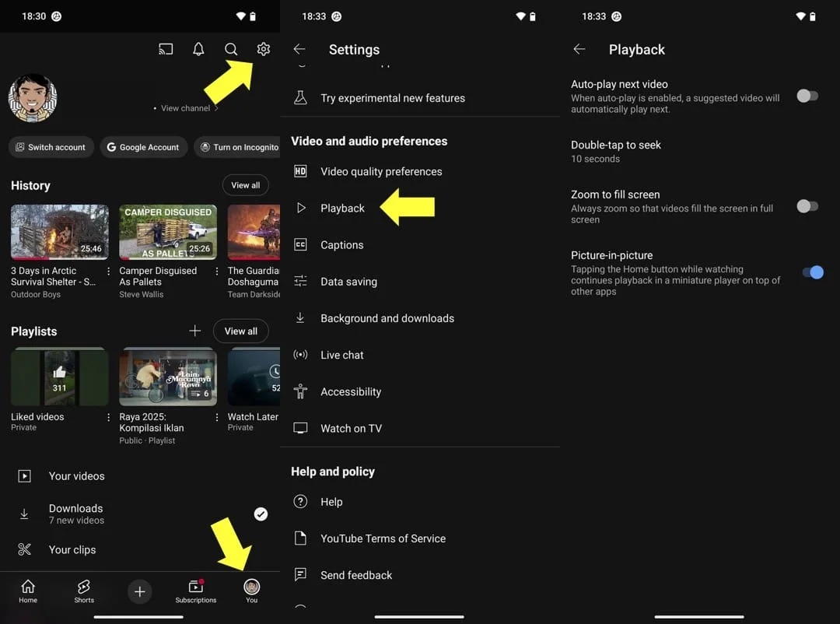
Task: Open Camper Disguised As Pallets thumbnail
Action: (168, 232)
